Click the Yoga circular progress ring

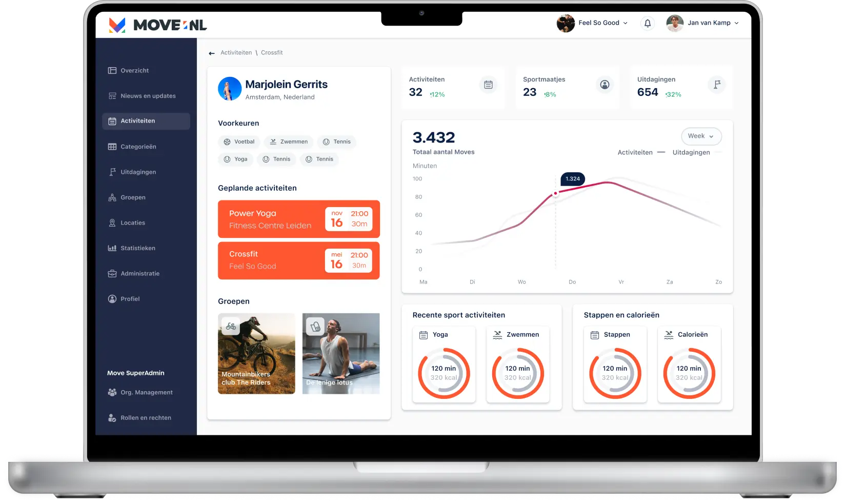444,373
